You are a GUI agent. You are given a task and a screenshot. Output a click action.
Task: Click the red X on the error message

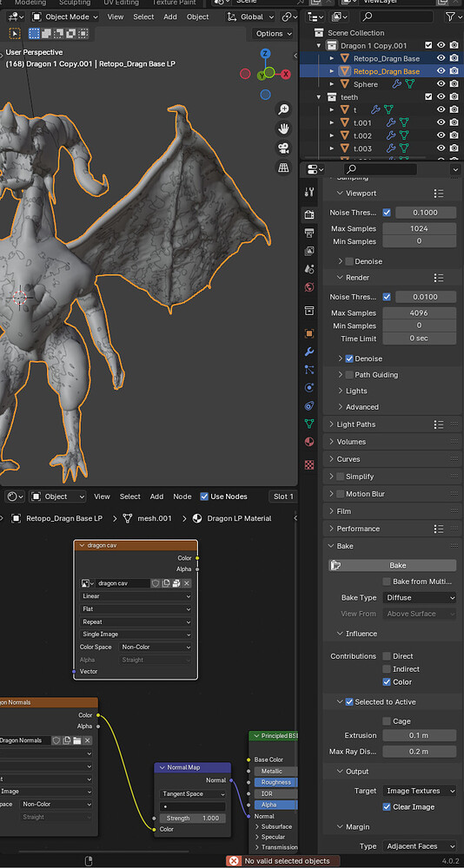(x=234, y=861)
